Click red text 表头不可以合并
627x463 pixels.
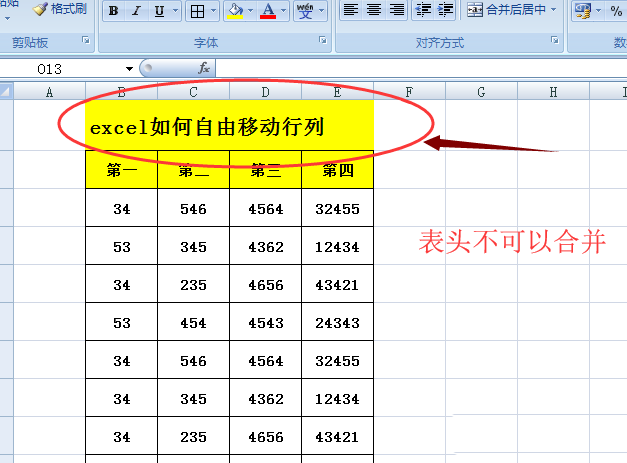click(512, 241)
